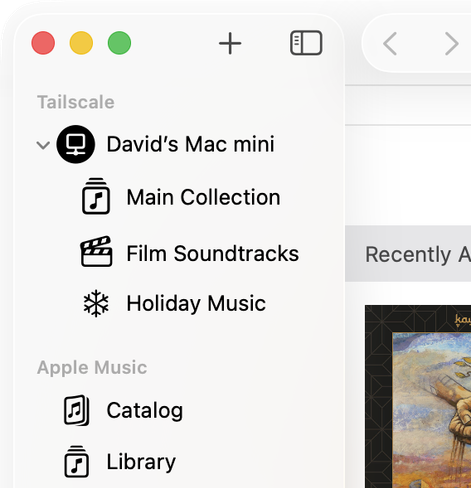Zoom the window with green button
This screenshot has width=471, height=488.
click(119, 43)
